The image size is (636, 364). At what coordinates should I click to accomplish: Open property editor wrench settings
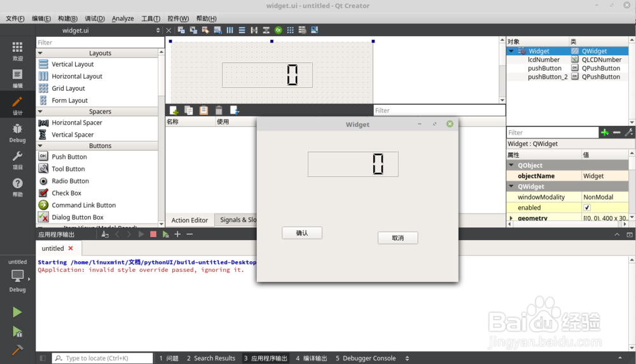tap(629, 133)
